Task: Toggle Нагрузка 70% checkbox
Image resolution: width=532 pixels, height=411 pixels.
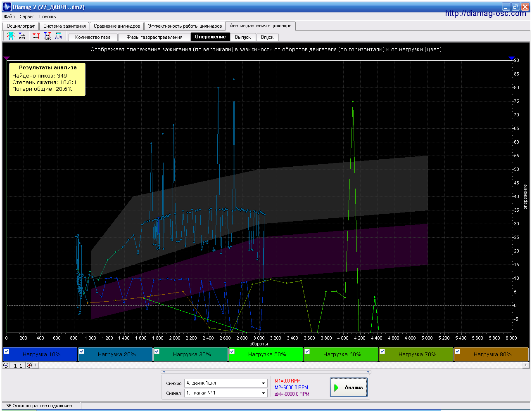Action: pos(382,352)
